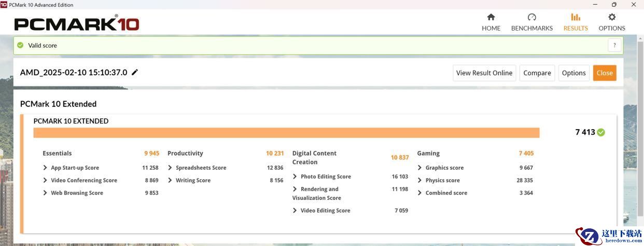Click the Gaming group heading
The width and height of the screenshot is (644, 246).
[428, 153]
